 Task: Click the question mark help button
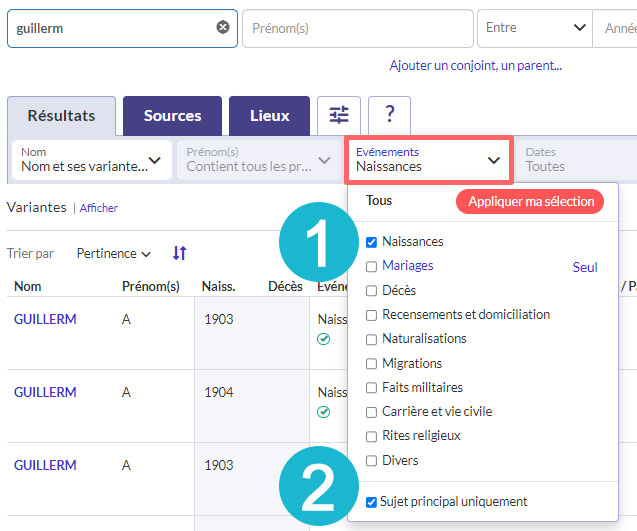click(x=389, y=116)
